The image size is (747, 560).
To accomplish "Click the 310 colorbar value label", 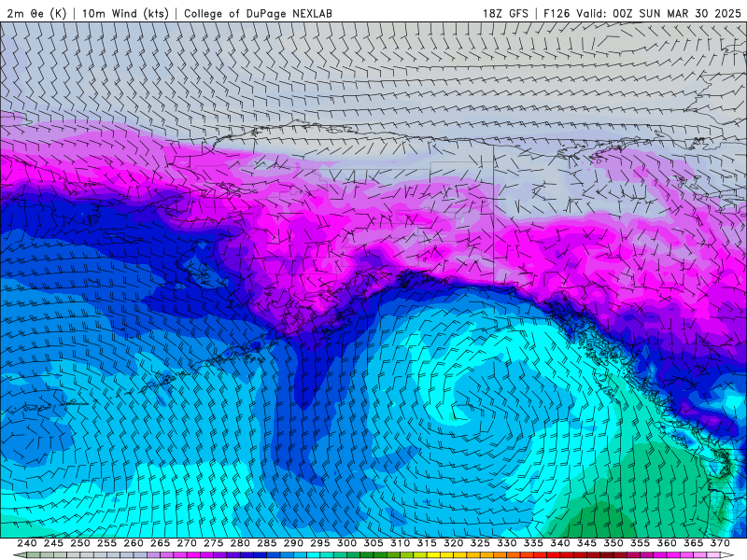I will 401,543.
